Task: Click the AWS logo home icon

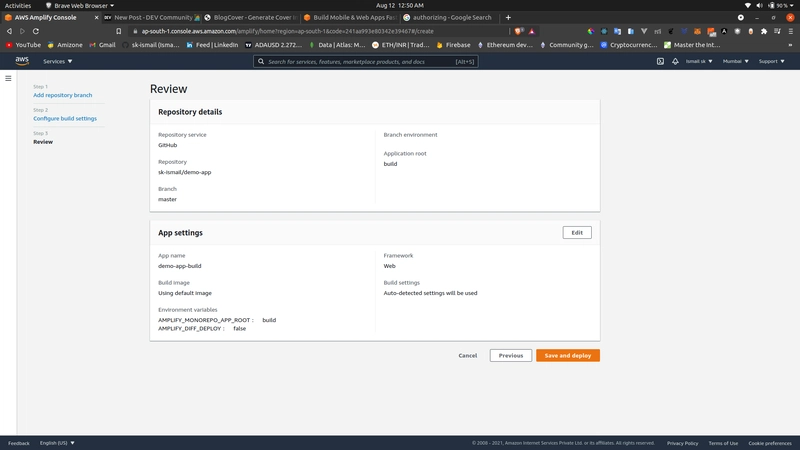Action: [x=21, y=61]
